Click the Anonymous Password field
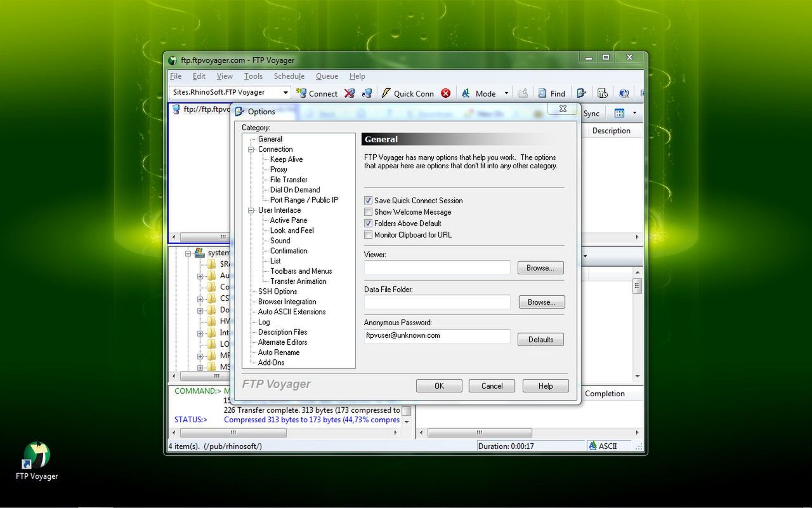 (x=437, y=336)
